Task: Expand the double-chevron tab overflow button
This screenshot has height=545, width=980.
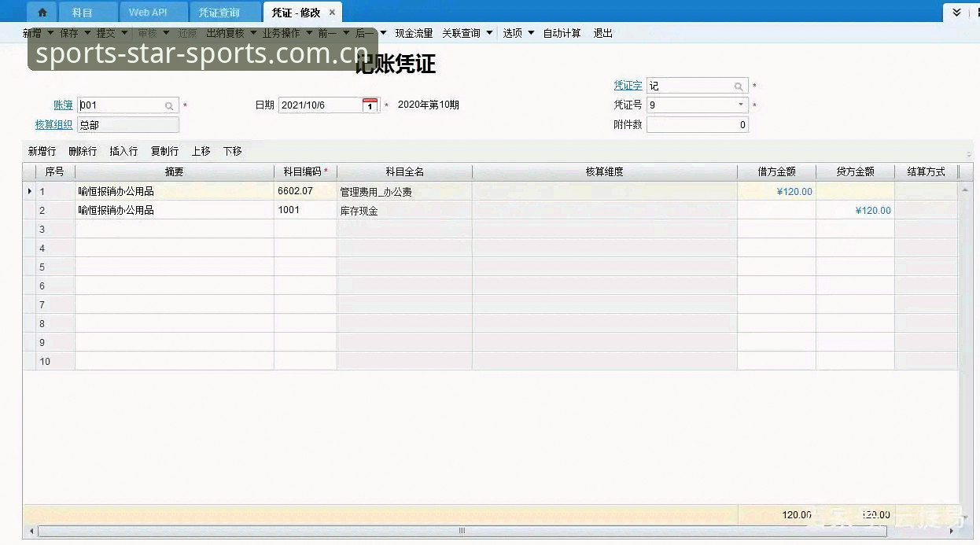Action: (956, 13)
